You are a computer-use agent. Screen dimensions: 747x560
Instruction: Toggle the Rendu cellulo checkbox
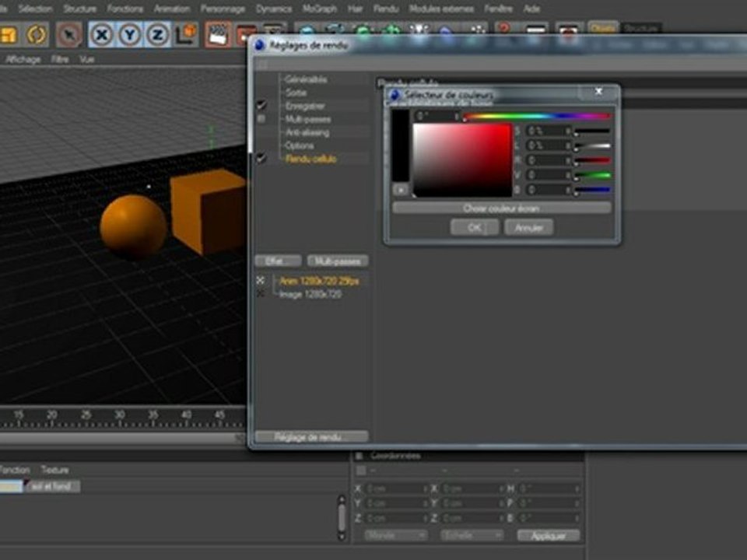261,158
